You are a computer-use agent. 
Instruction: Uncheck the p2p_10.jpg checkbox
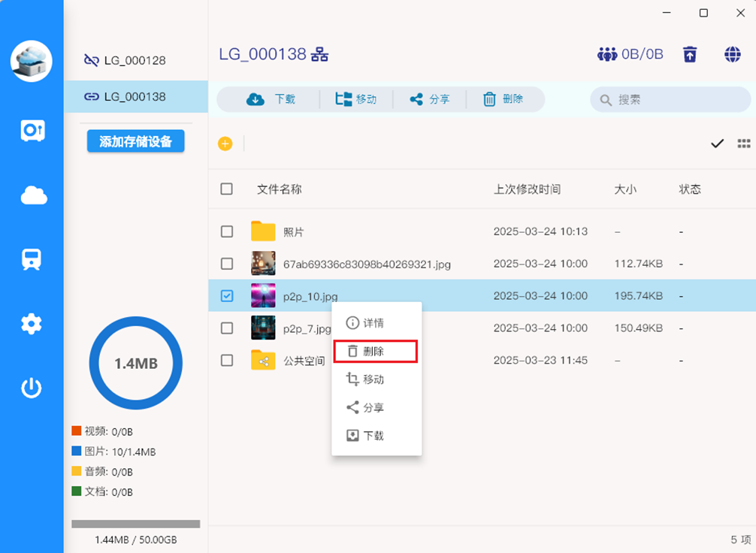227,295
